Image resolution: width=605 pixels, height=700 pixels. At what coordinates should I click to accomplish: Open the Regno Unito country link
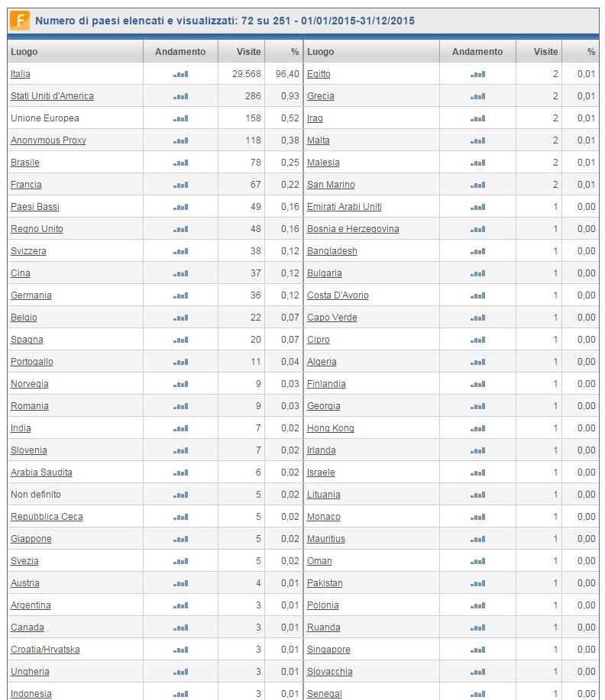coord(37,229)
